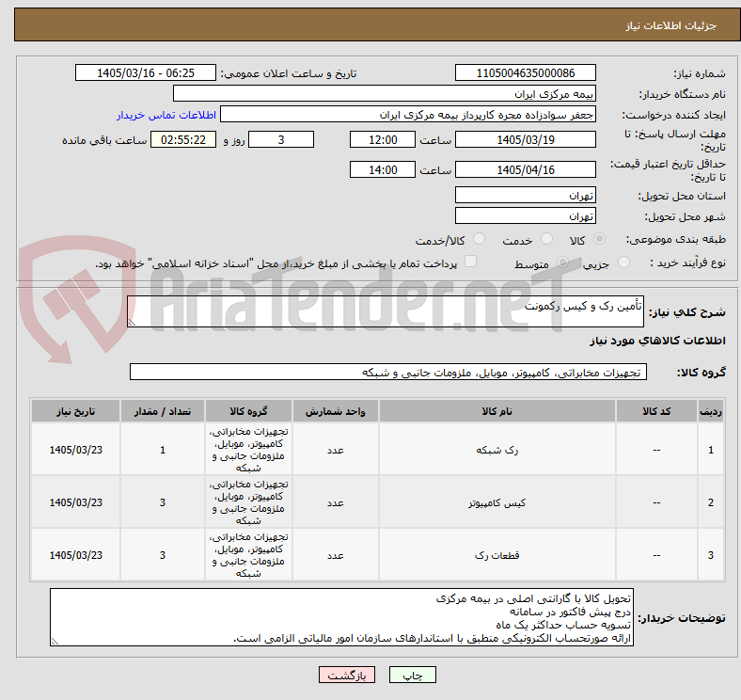This screenshot has width=741, height=700.
Task: Click the response deadline date 1405/03/19
Action: pos(526,139)
